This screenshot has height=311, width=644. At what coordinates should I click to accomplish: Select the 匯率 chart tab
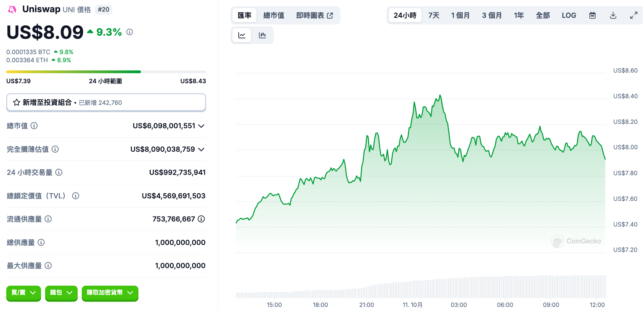(x=244, y=15)
